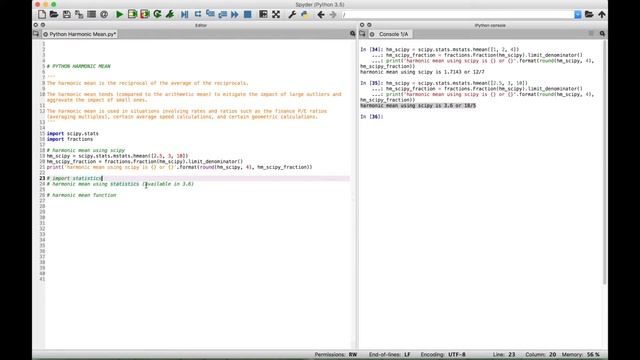Step return debug icon

pos(222,14)
